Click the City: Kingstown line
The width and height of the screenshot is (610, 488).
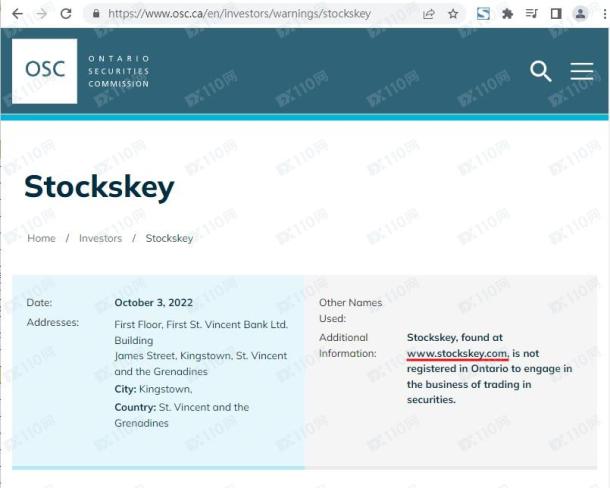153,389
